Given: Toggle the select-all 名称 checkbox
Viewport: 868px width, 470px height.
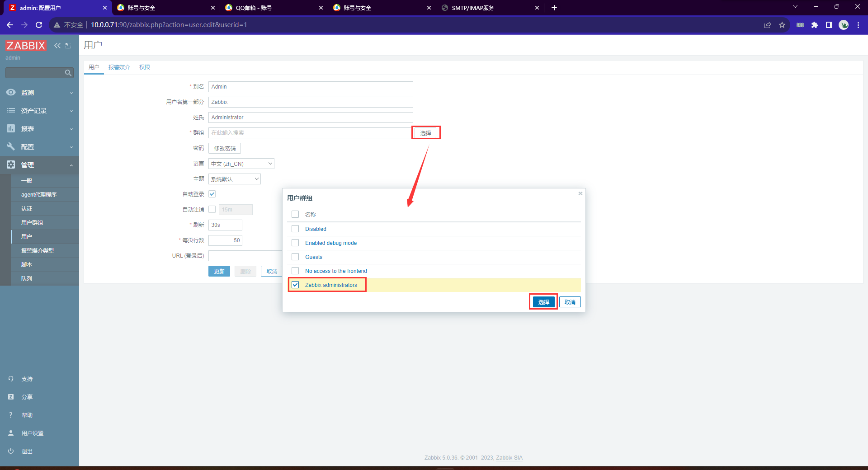Looking at the screenshot, I should point(295,214).
